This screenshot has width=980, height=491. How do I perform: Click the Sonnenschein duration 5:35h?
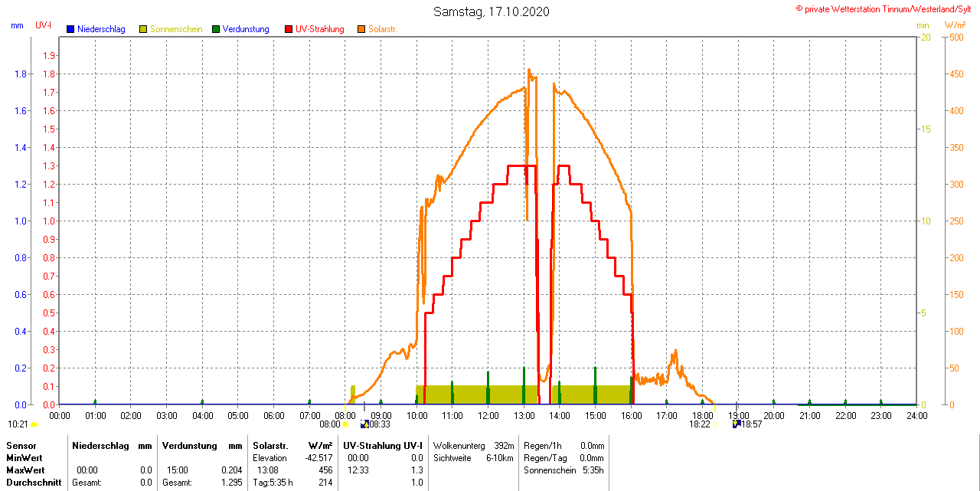coord(593,470)
